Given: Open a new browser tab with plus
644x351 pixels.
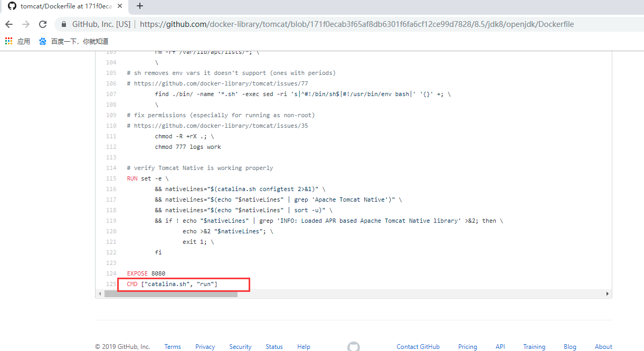Looking at the screenshot, I should tap(140, 6).
